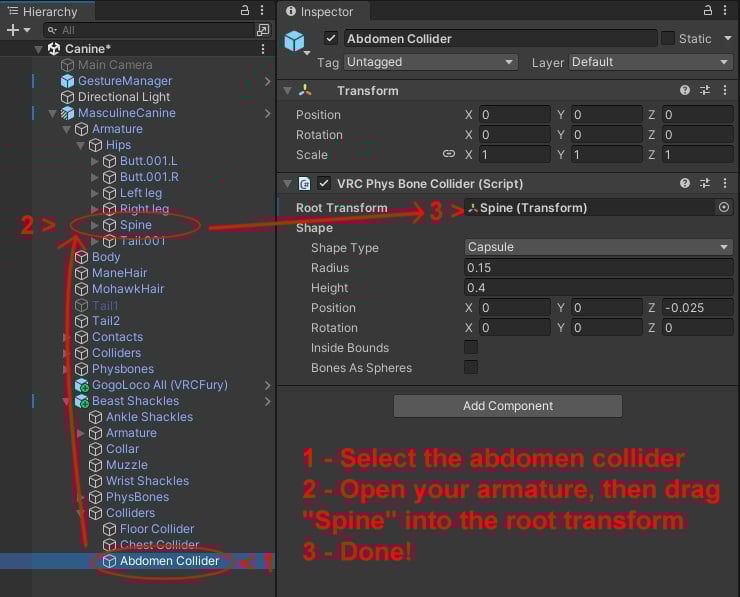Lock the Inspector panel with padlock icon
This screenshot has width=740, height=597.
707,10
